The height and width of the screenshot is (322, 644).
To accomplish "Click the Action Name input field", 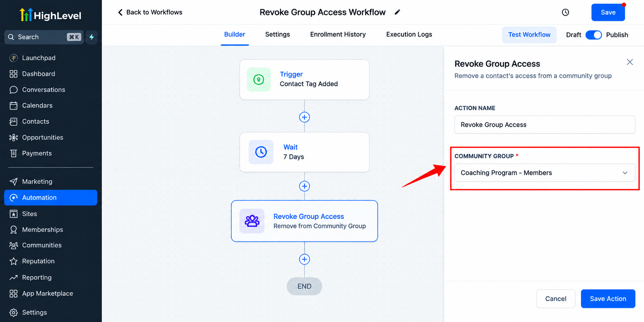I will click(545, 125).
